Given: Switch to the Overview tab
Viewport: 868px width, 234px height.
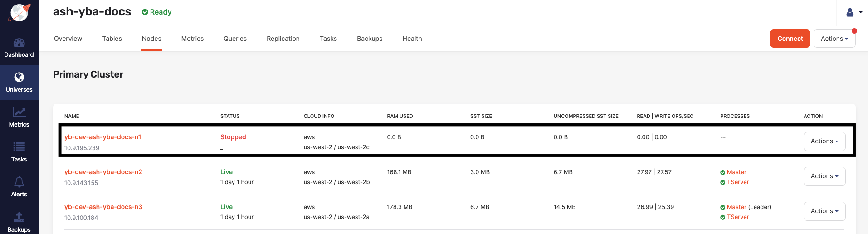Looking at the screenshot, I should coord(68,39).
